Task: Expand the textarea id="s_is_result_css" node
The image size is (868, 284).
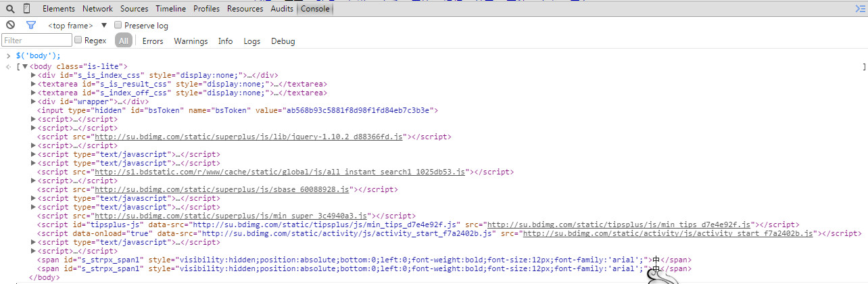Action: [x=34, y=84]
